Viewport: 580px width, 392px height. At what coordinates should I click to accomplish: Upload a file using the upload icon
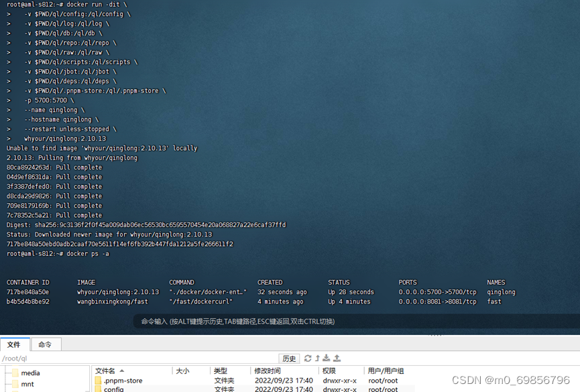coord(337,358)
